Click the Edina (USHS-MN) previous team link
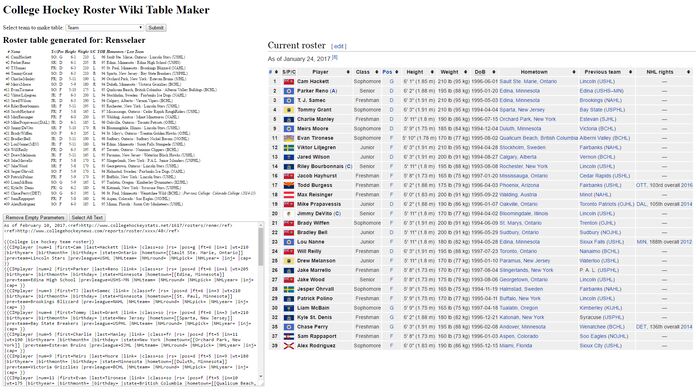This screenshot has width=696, height=392. [601, 91]
